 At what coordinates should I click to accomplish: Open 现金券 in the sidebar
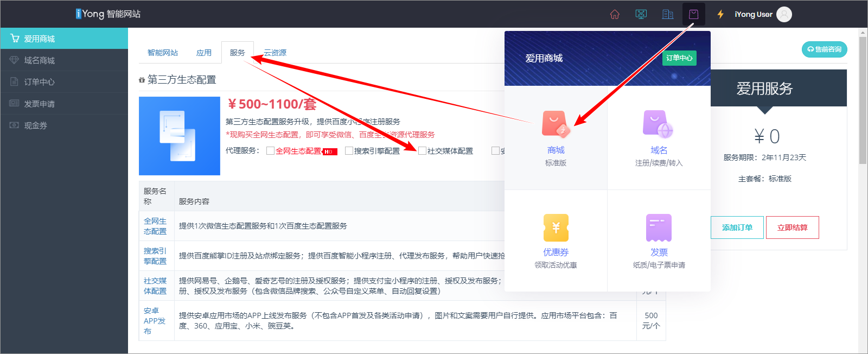click(x=64, y=125)
